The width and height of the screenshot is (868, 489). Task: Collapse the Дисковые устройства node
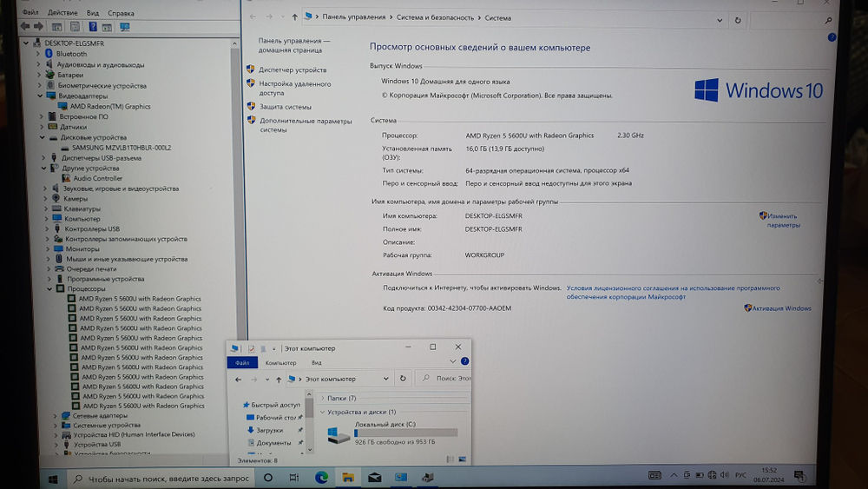pos(42,137)
